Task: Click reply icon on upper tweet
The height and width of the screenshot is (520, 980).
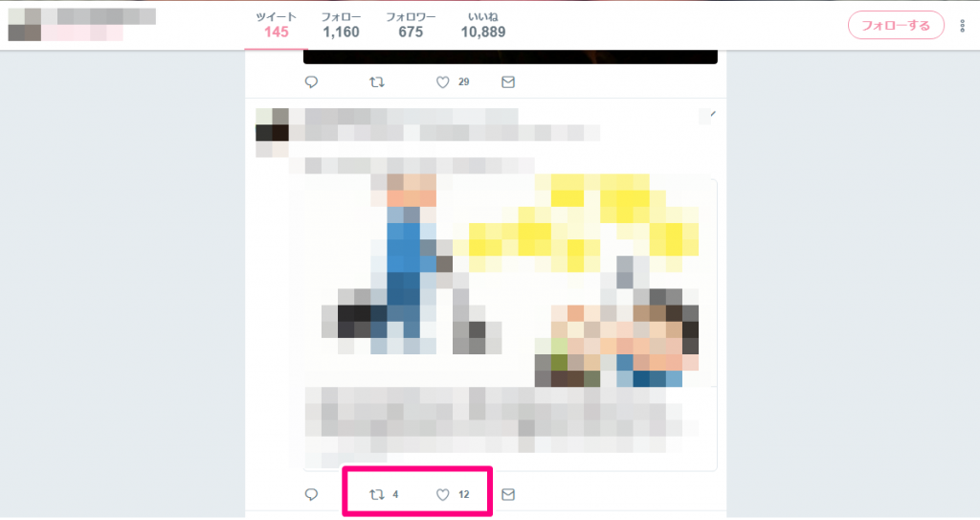Action: (311, 82)
